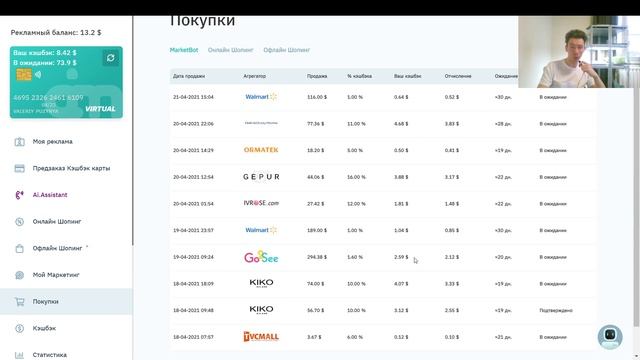This screenshot has height=360, width=640.
Task: Click the % кэшбэка column header
Action: 360,76
